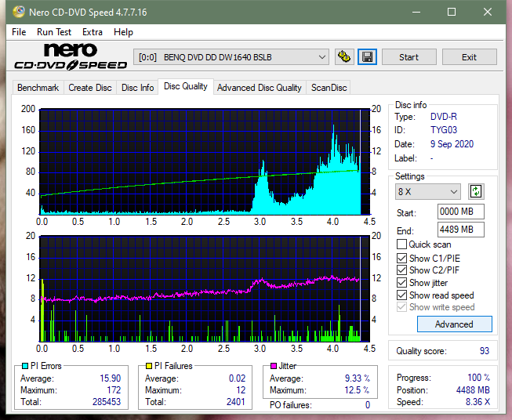This screenshot has height=420, width=512.
Task: Switch to the ScanDisc tab
Action: (329, 88)
